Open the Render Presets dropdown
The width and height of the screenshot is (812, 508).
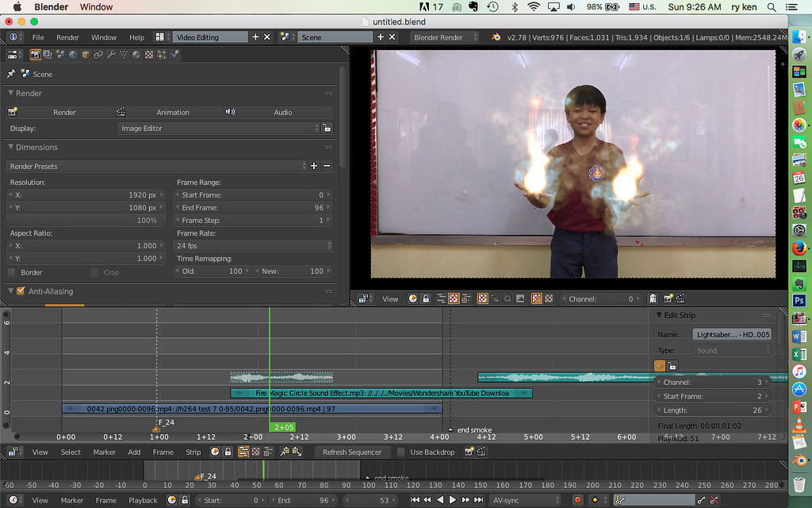[157, 166]
